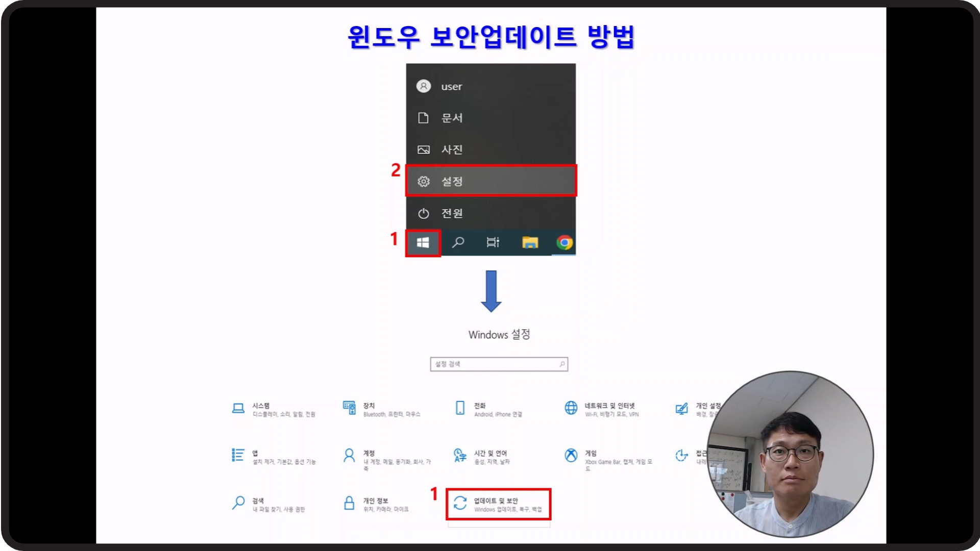The image size is (980, 551).
Task: Open File Explorer folder icon
Action: pyautogui.click(x=530, y=242)
